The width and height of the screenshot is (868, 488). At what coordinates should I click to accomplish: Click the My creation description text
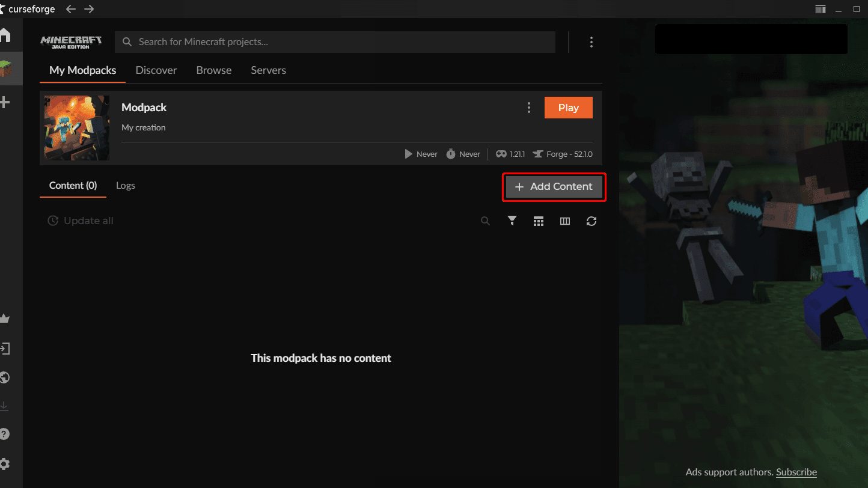click(x=144, y=127)
